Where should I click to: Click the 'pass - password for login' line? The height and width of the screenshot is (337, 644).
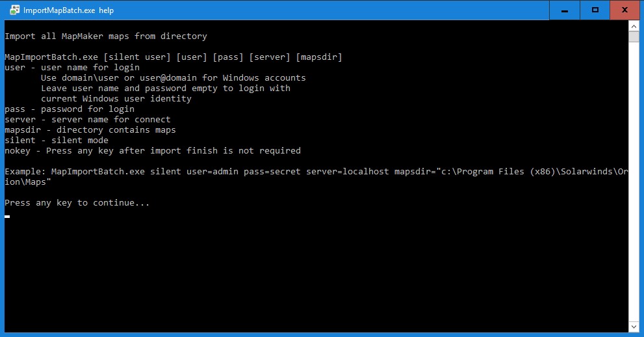click(69, 109)
